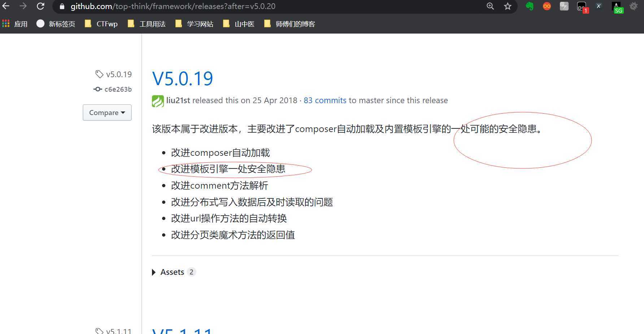Open the extension with red 1 badge
Screen dimensions: 644x334
(x=582, y=7)
